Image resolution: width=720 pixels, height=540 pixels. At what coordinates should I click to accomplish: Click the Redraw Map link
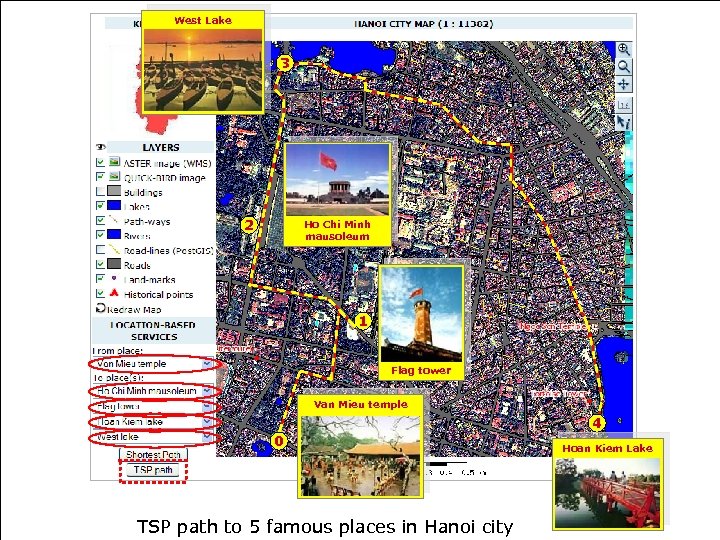click(134, 309)
